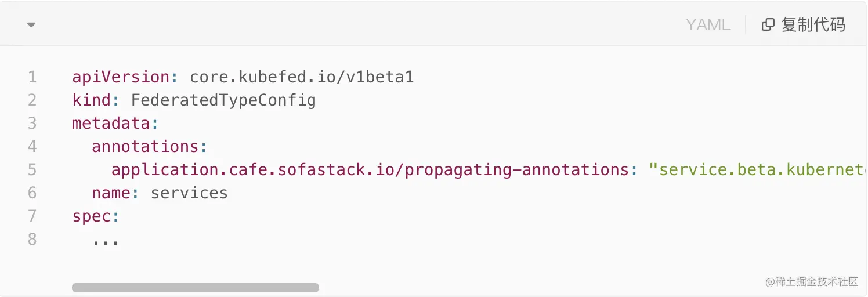The width and height of the screenshot is (868, 297).
Task: Click the copy icon beside 复制代码
Action: (x=768, y=24)
